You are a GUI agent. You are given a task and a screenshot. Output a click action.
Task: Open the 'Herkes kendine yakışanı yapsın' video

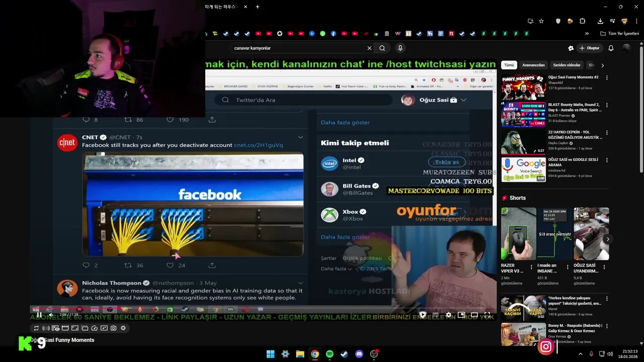pyautogui.click(x=523, y=308)
